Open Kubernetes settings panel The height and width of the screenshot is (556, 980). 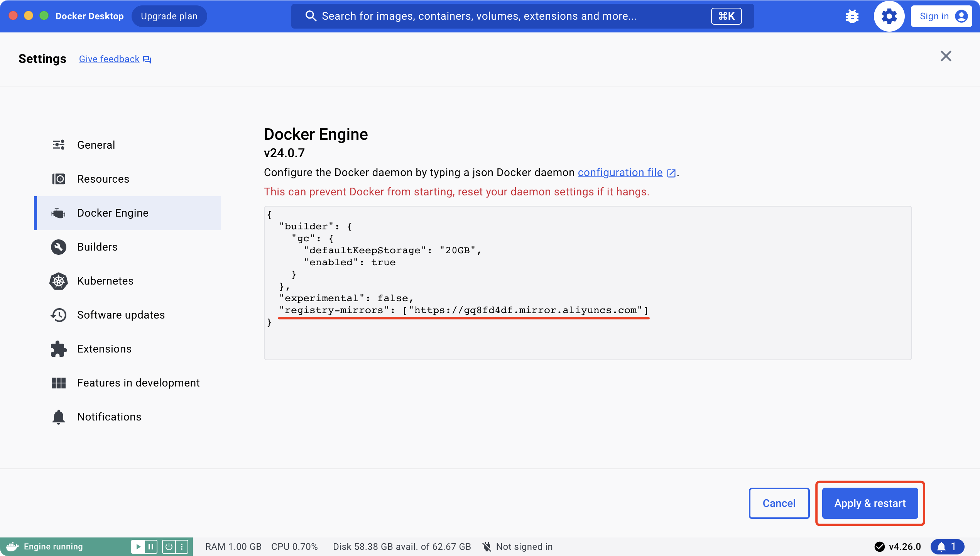point(105,280)
